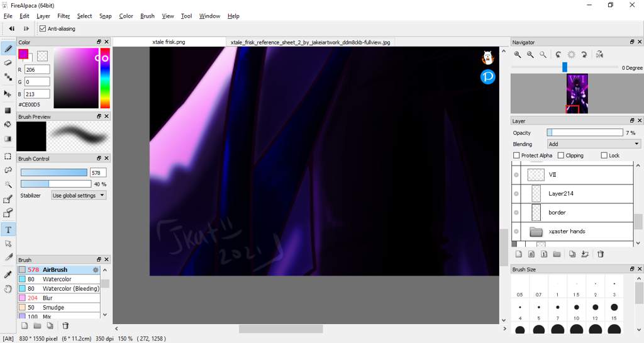Click the brush size field showing 578
This screenshot has height=343, width=644.
[99, 173]
